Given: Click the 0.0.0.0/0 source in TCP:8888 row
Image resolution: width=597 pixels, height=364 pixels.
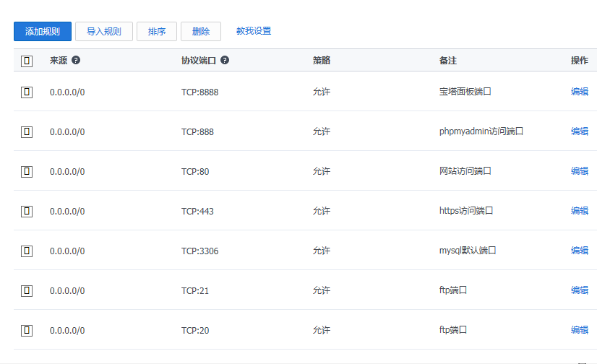Looking at the screenshot, I should pos(67,92).
